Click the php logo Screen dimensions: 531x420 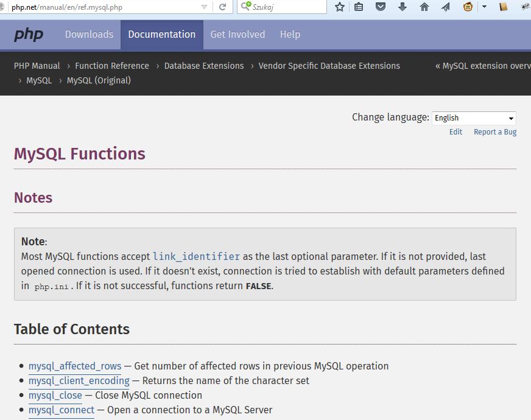(x=29, y=34)
